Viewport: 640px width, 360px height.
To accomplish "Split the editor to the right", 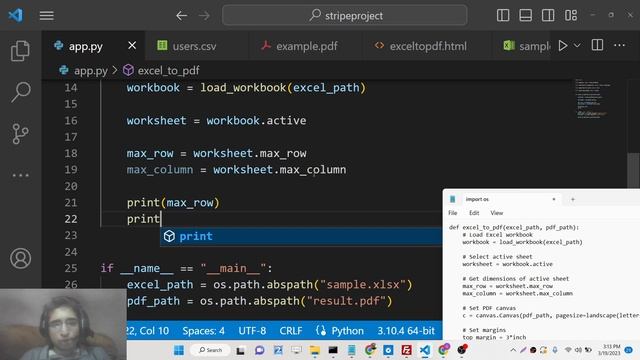I will click(597, 45).
